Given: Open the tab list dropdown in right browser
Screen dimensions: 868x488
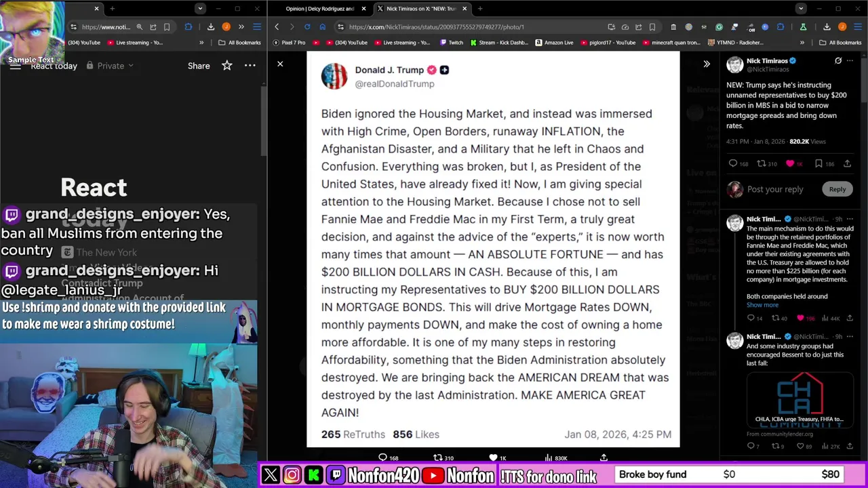Looking at the screenshot, I should tap(801, 9).
